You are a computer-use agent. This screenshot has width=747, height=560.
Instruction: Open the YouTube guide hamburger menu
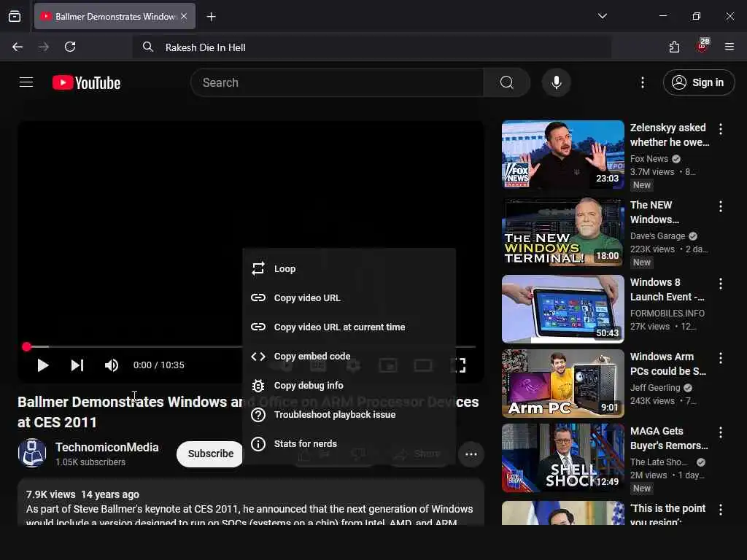tap(26, 82)
